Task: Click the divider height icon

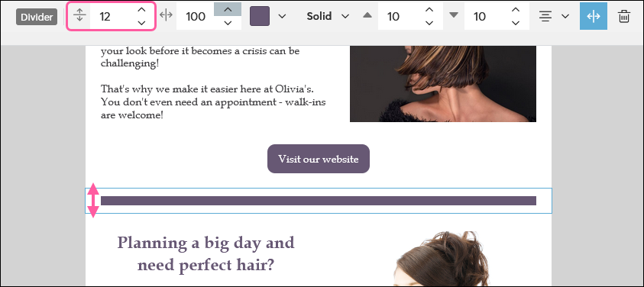Action: [79, 15]
